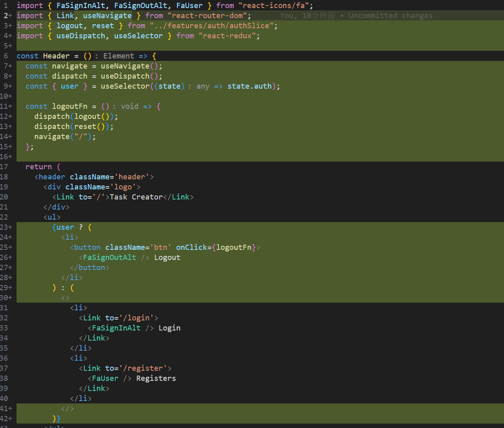Image resolution: width=504 pixels, height=428 pixels.
Task: Click the 'header' className value
Action: pyautogui.click(x=132, y=177)
